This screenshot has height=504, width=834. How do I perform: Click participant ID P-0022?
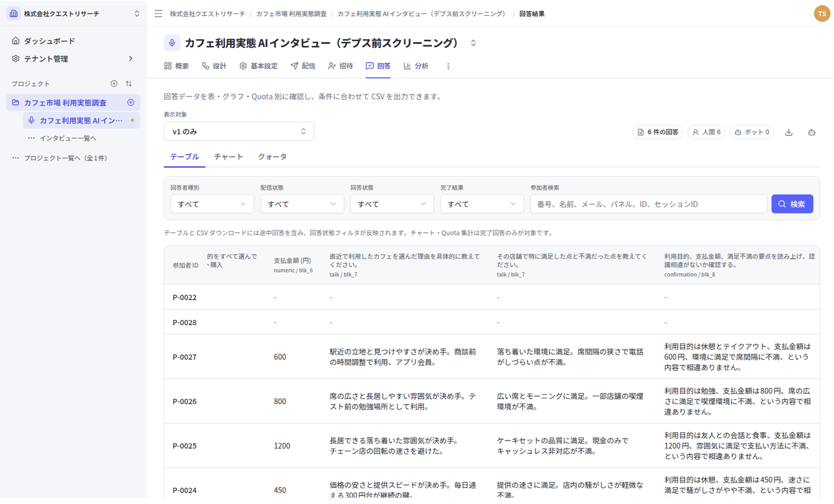coord(185,297)
